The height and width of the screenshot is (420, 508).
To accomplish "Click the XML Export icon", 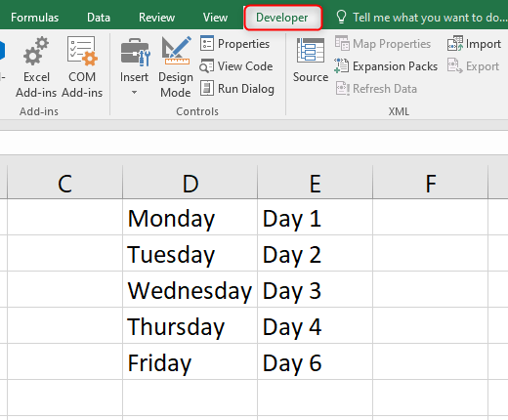I will pyautogui.click(x=454, y=65).
